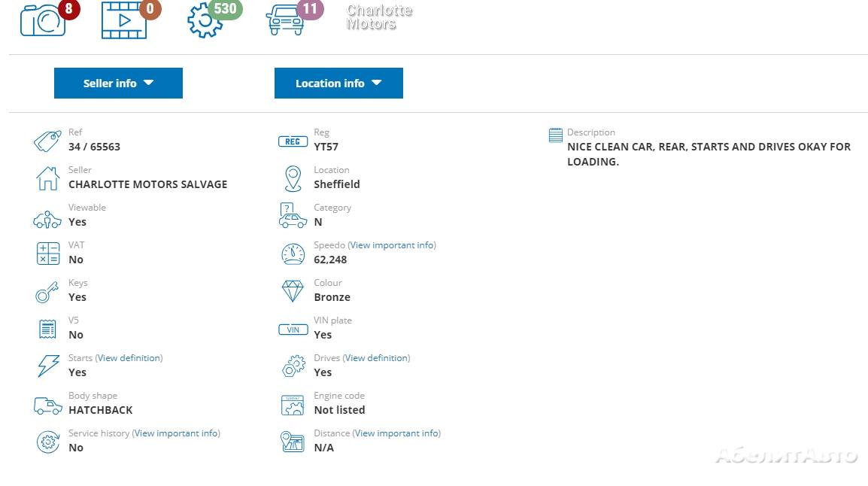Open Distance 'View important info' link
Screen dimensions: 868x486
[396, 433]
